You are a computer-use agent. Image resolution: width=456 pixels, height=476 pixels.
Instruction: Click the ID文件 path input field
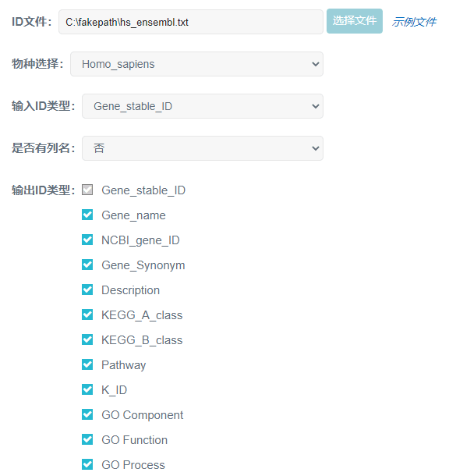(191, 22)
